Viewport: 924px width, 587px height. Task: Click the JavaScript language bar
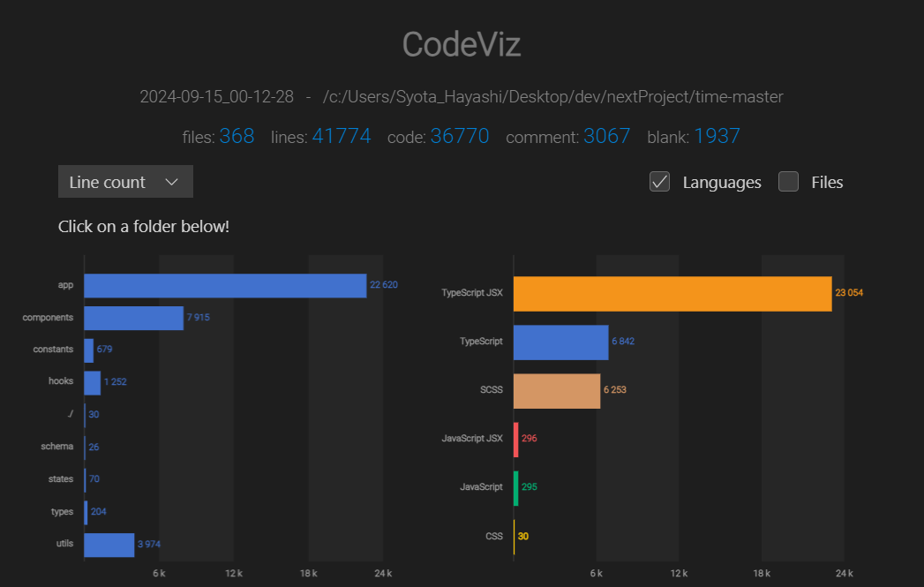[x=517, y=486]
